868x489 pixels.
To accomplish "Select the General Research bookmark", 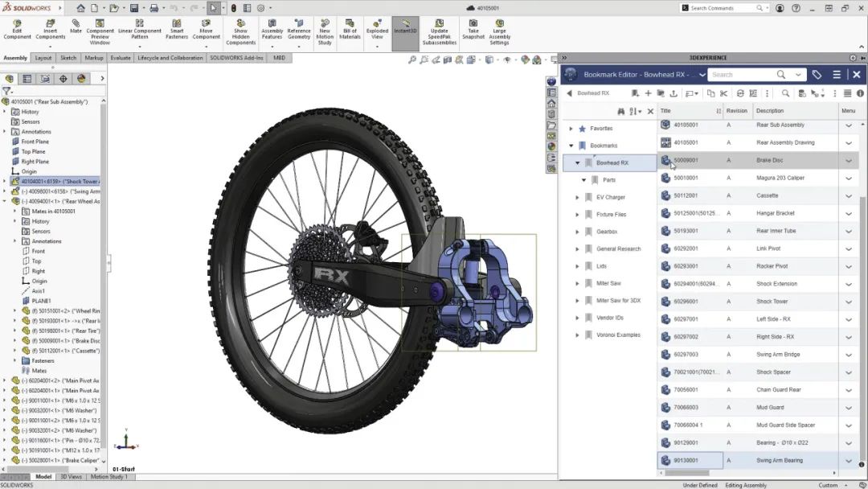I will 618,249.
